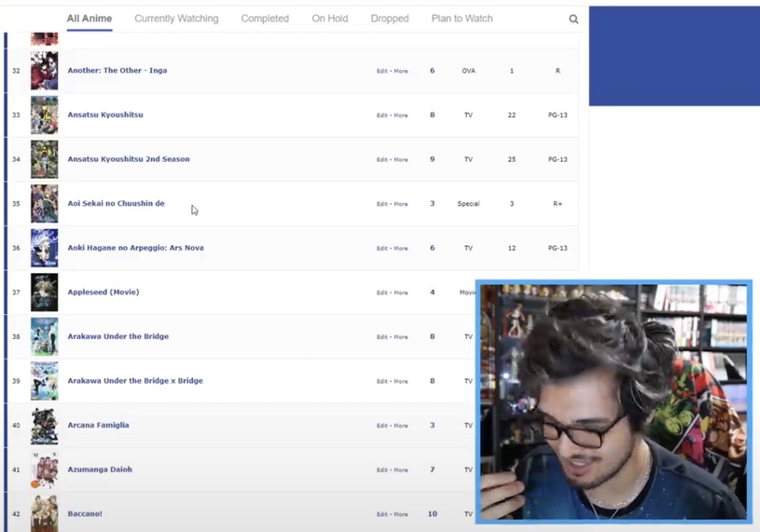This screenshot has height=532, width=760.
Task: Open the Baccano! title link
Action: click(x=85, y=514)
